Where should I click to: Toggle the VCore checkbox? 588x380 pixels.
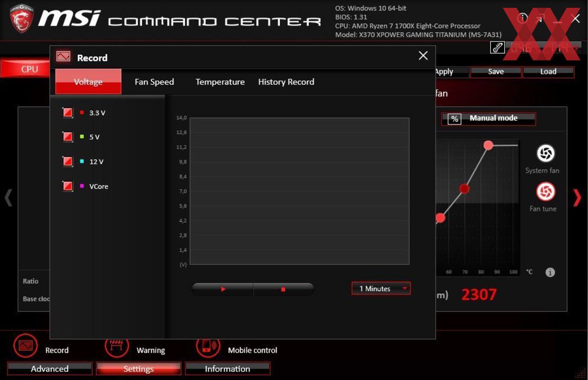[67, 186]
